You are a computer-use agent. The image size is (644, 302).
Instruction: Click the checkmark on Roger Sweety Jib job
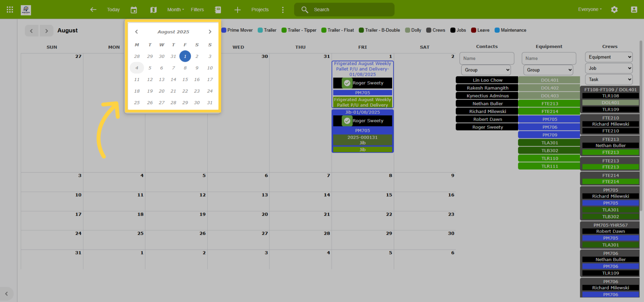pos(347,121)
